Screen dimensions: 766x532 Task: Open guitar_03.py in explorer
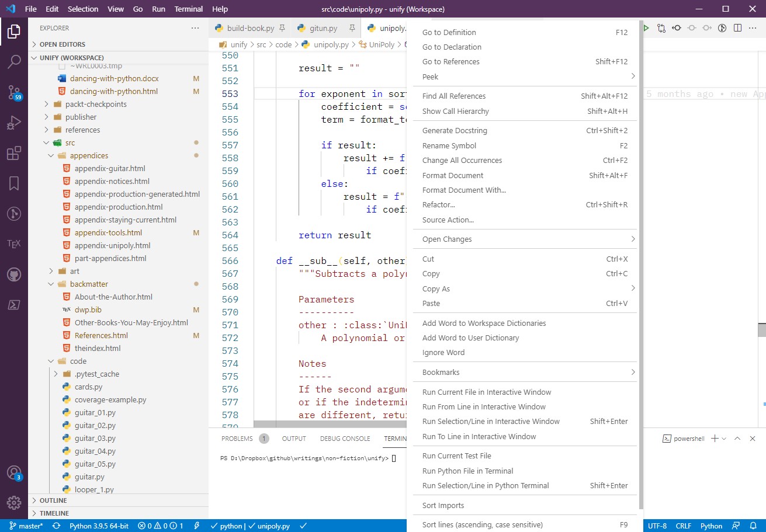[95, 438]
